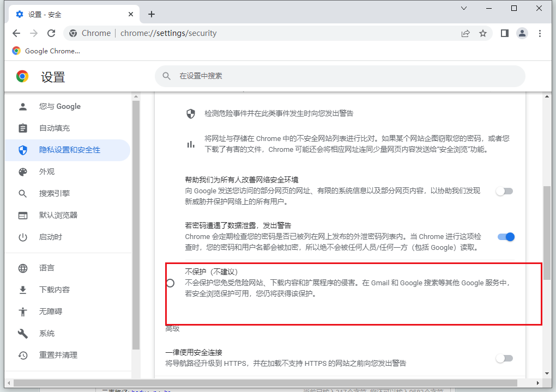The height and width of the screenshot is (392, 556).
Task: Click the main scrollbar down arrow
Action: tap(547, 373)
